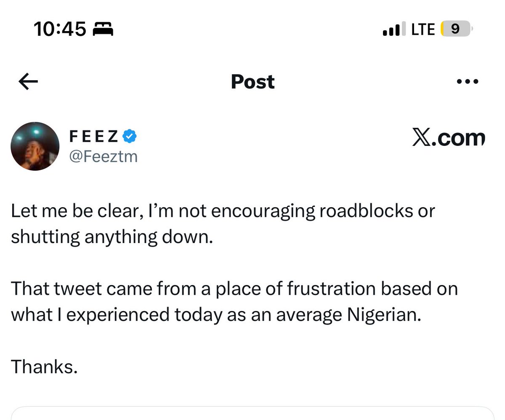This screenshot has height=420, width=505.
Task: Tap the bed sleep-focus status icon
Action: 103,29
